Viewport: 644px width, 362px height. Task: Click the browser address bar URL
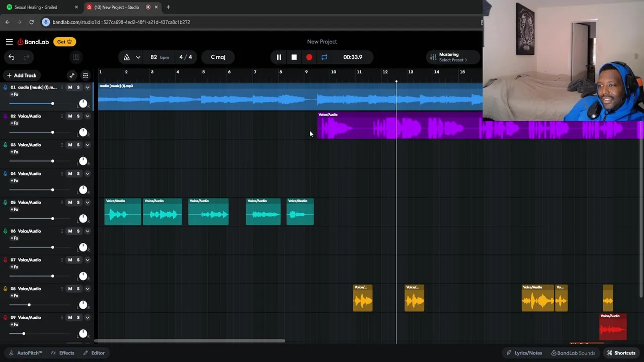click(x=121, y=22)
